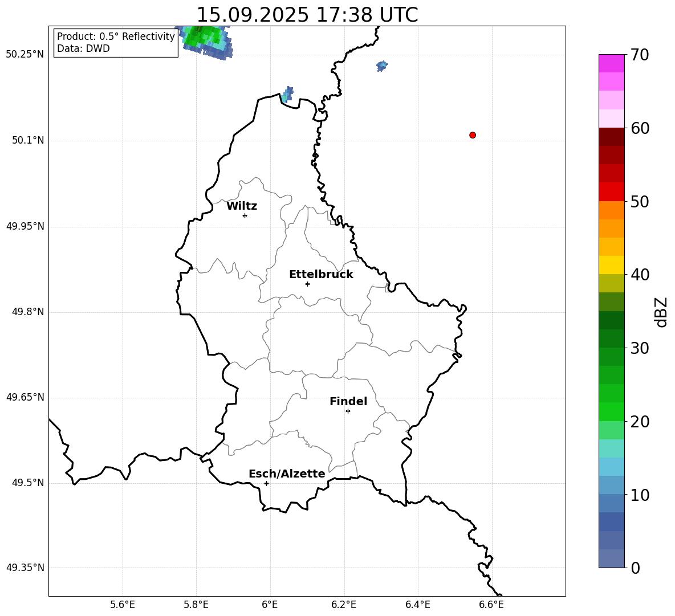Viewport: 675px width, 616px height.
Task: Click the colorbar tick label 20
Action: tap(640, 422)
